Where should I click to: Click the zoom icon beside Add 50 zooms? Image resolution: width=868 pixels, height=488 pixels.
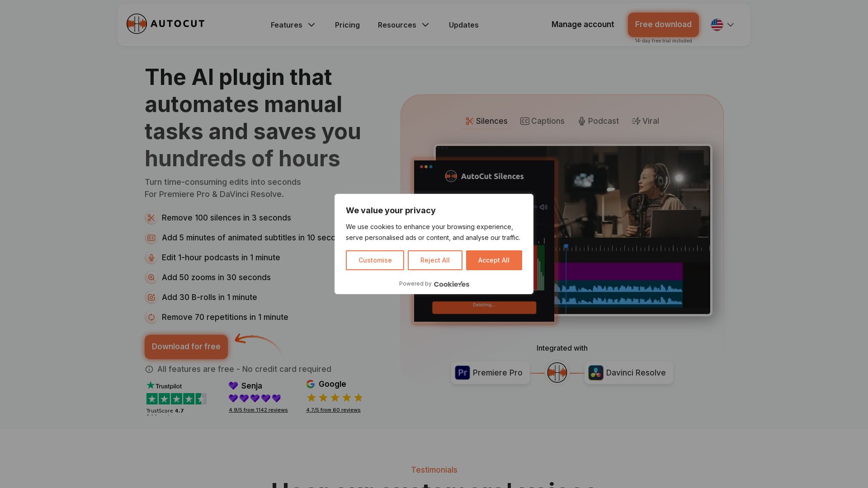[151, 278]
